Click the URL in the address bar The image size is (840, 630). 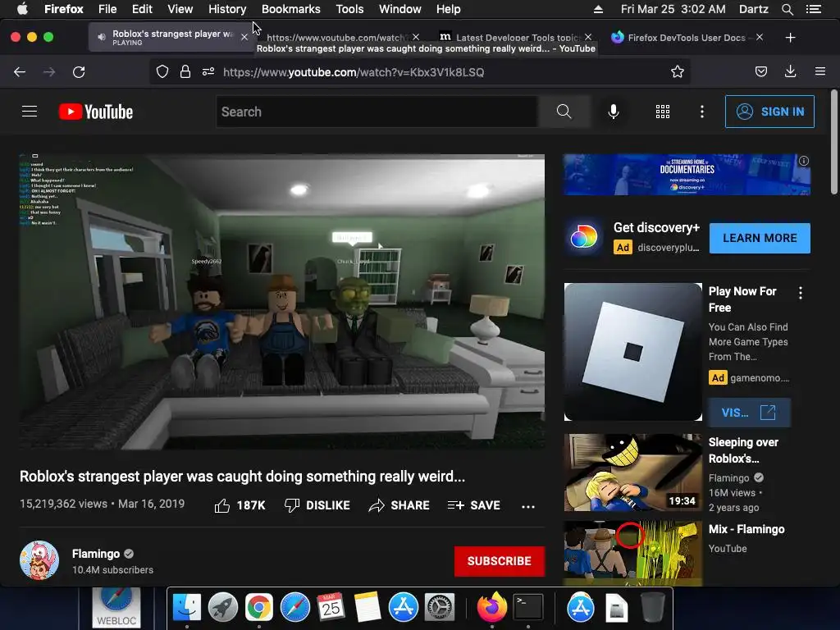(x=354, y=72)
